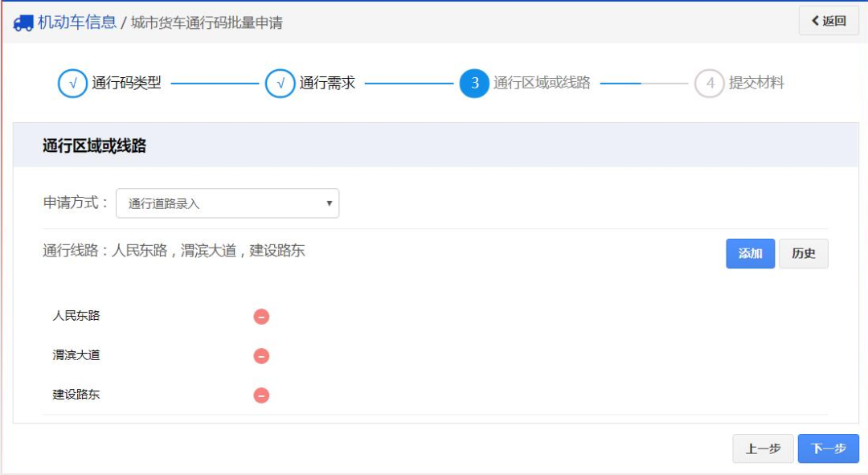Select the 提交材料 step label
This screenshot has width=868, height=475.
click(756, 83)
